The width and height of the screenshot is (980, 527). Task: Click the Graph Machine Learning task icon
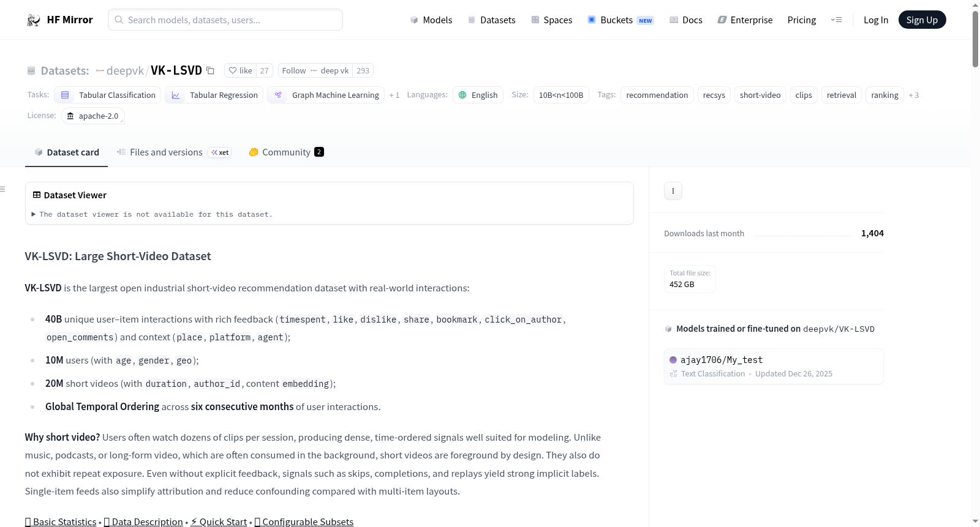click(x=278, y=95)
